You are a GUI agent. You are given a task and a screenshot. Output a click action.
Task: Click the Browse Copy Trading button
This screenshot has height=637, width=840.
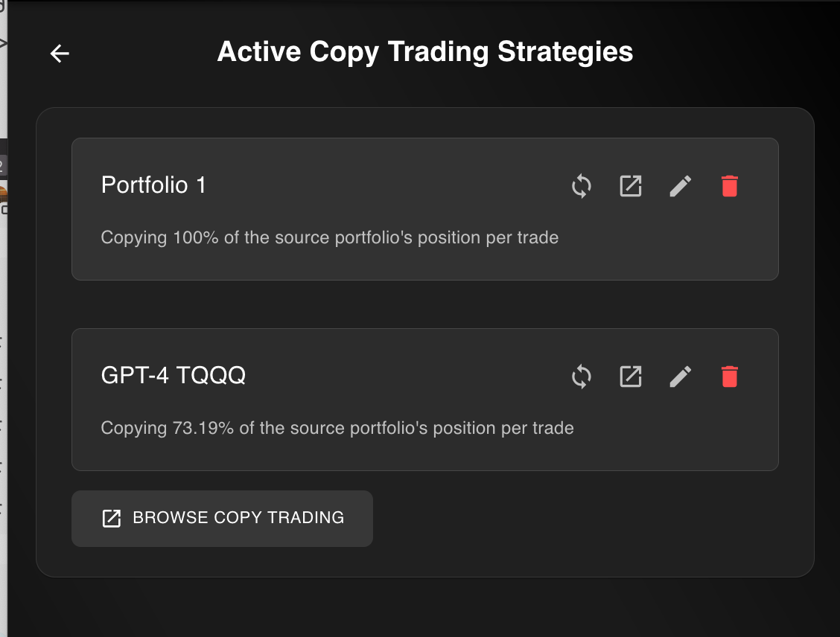click(223, 518)
